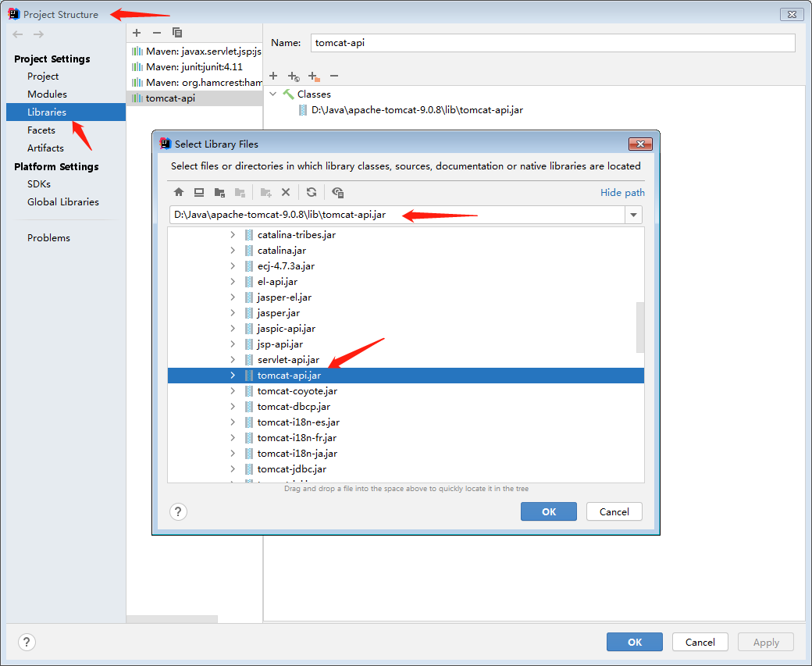
Task: Click OK in Project Structure window
Action: pyautogui.click(x=634, y=642)
